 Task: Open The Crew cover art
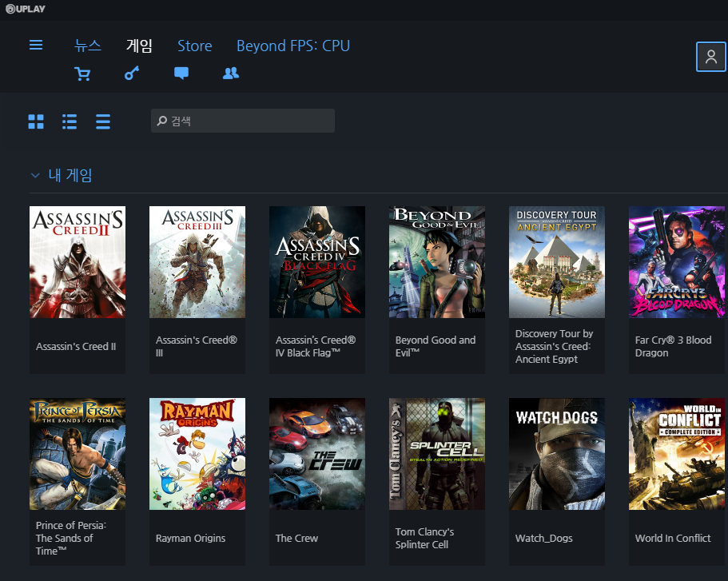coord(317,454)
